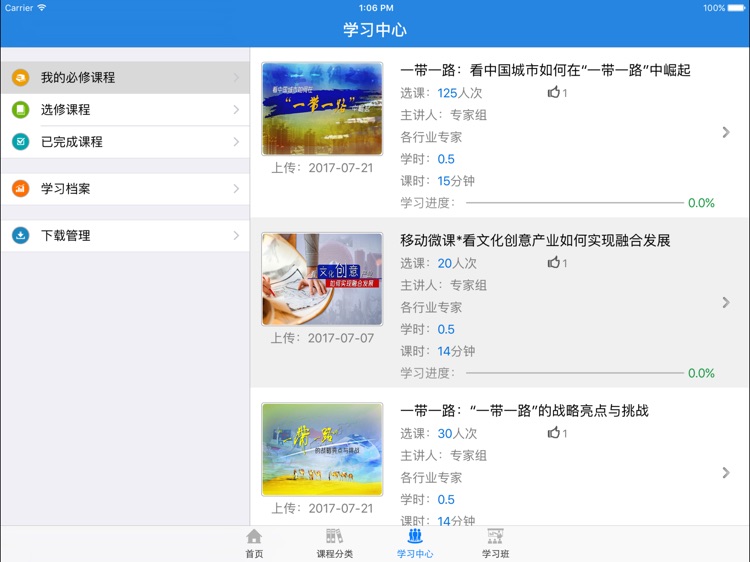Expand the 学习档案 row chevron
Screen dimensions: 750x562
[x=236, y=188]
